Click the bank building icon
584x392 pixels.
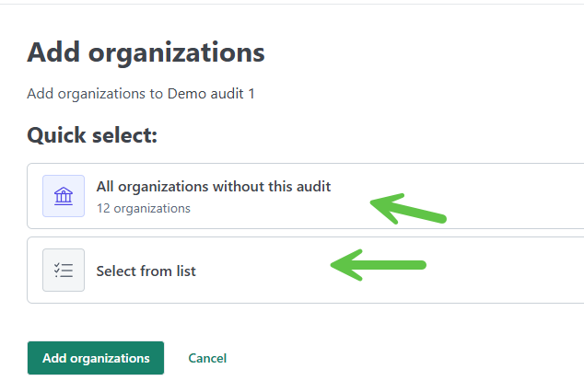pos(64,196)
